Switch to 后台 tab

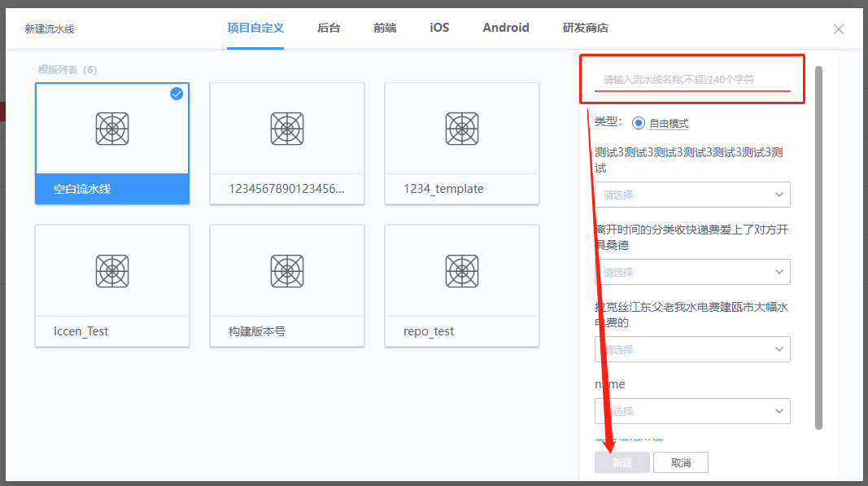[x=329, y=28]
